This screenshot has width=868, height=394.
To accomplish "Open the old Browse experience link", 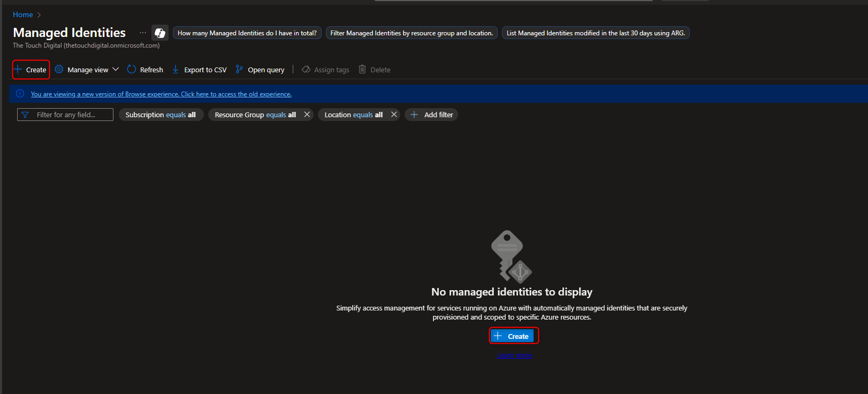I will 161,94.
